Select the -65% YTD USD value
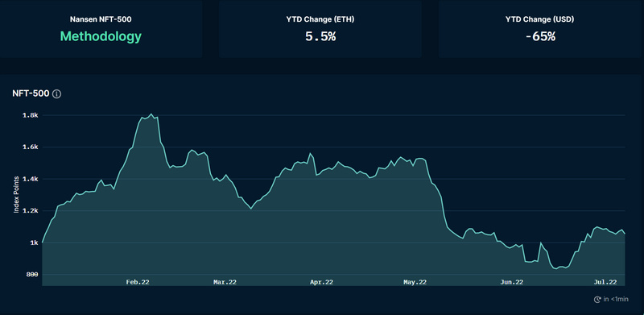 coord(540,36)
